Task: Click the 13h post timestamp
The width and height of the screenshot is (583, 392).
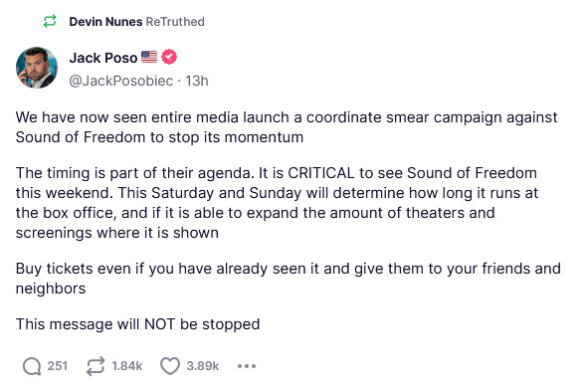Action: [197, 81]
